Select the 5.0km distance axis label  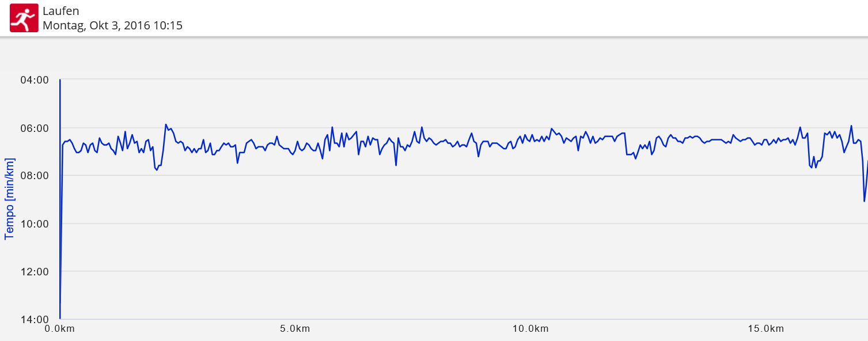pyautogui.click(x=295, y=329)
